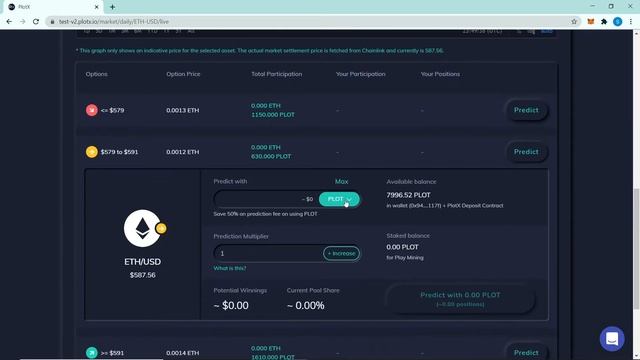Click the 0.0014 ETH option price
This screenshot has height=360, width=640.
tap(182, 353)
